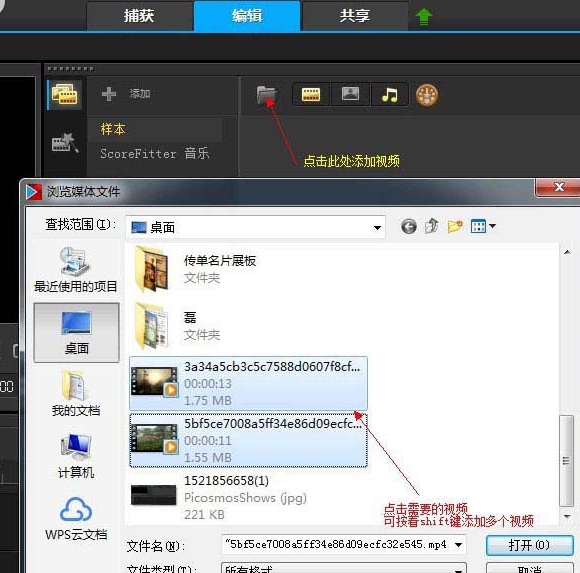
Task: Switch to the 捕获 tab
Action: [x=139, y=16]
